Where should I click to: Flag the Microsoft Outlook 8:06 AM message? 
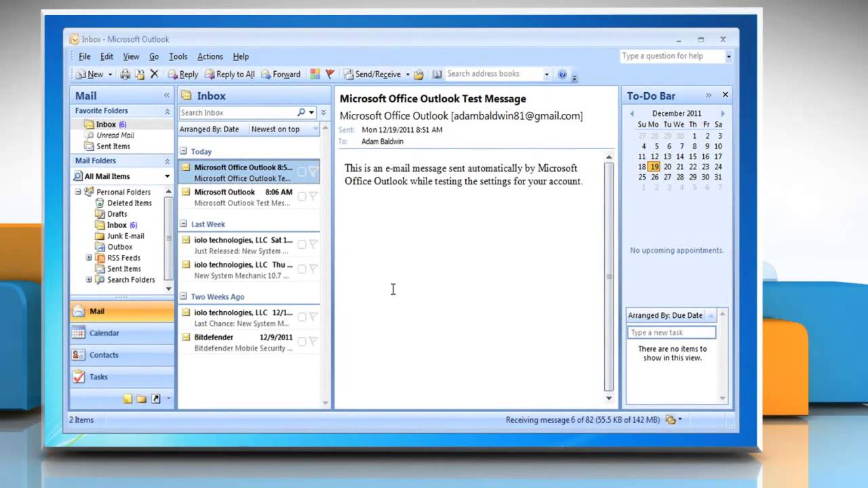(313, 197)
